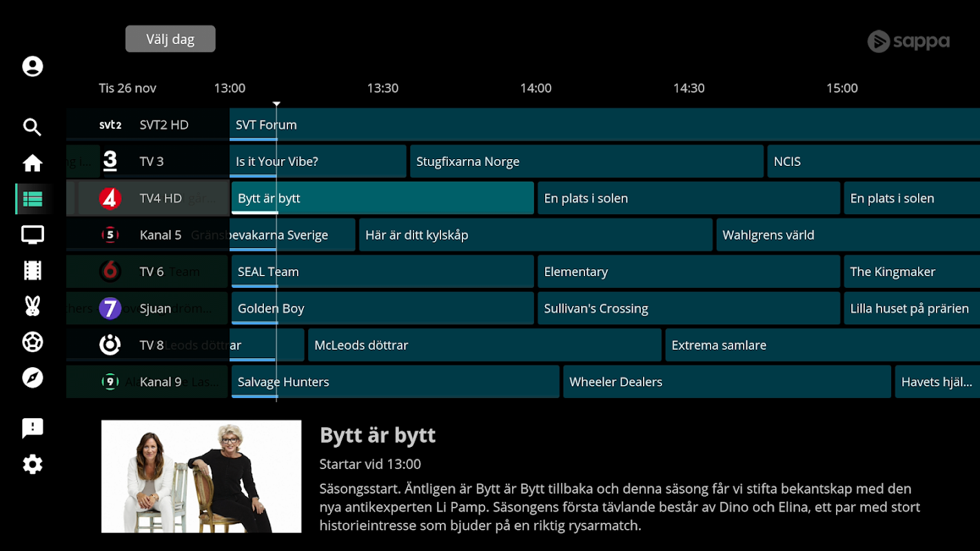Select The Kingmaker on TV 6

[x=912, y=271]
